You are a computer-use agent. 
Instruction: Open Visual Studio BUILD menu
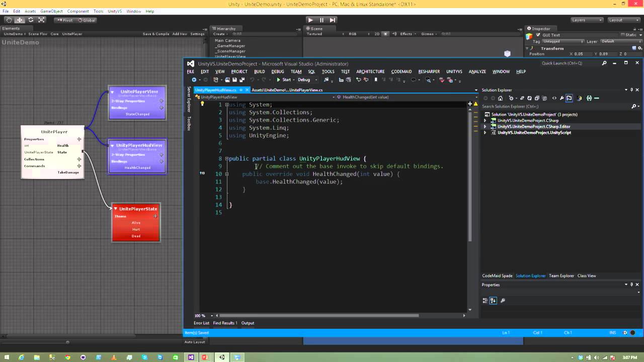(x=259, y=71)
